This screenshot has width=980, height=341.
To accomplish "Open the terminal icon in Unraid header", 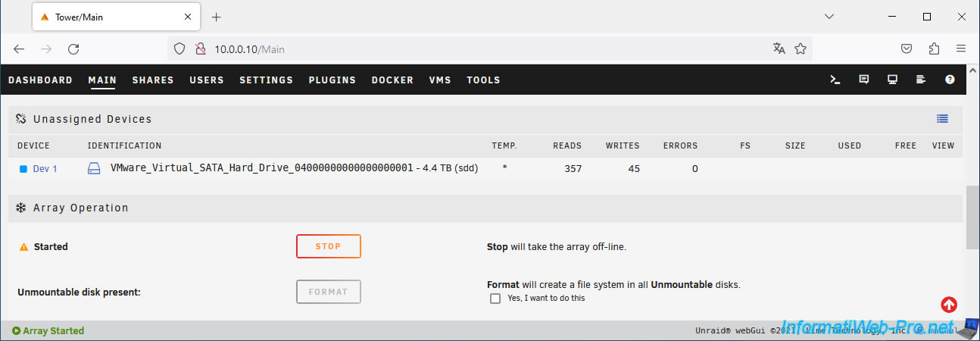I will point(835,80).
